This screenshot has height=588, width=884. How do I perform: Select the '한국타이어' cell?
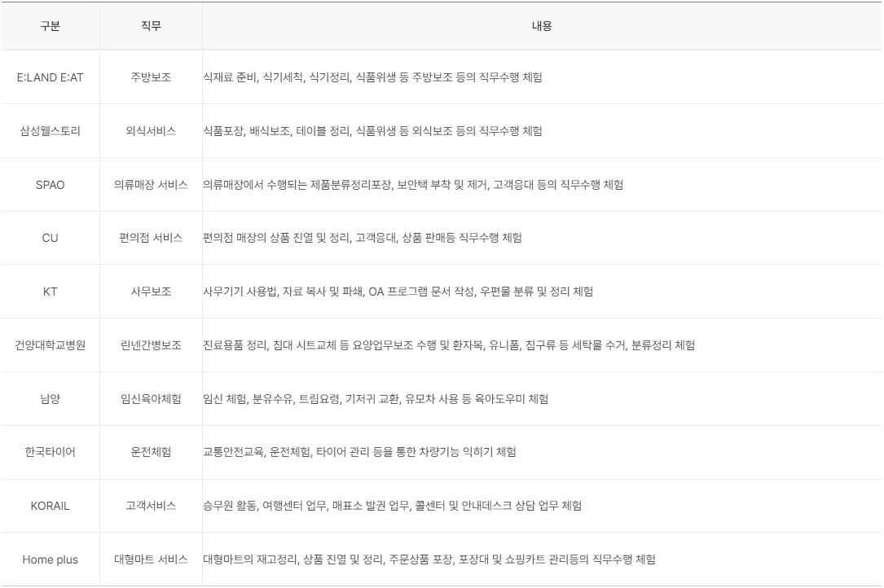[51, 452]
